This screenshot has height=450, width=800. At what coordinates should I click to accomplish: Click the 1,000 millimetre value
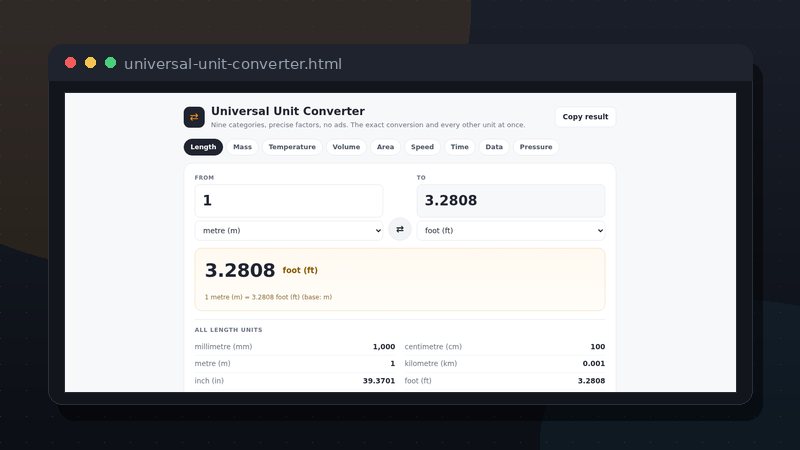click(x=384, y=346)
